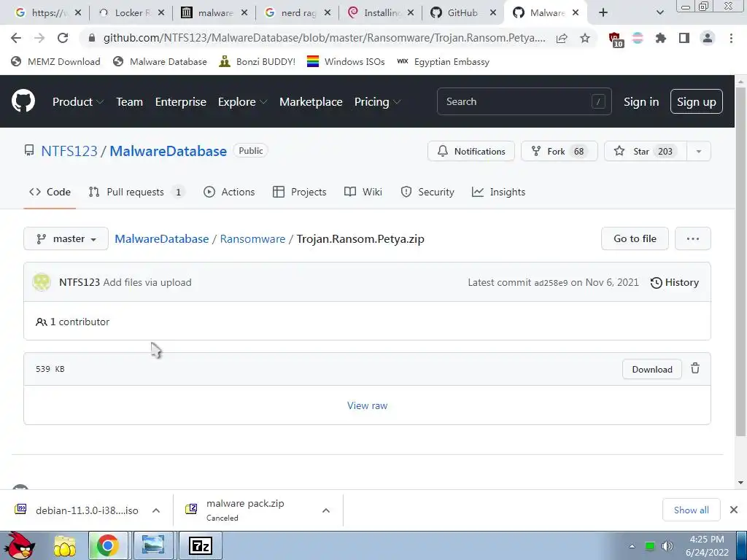This screenshot has height=560, width=747.
Task: Expand the Pricing menu
Action: point(377,102)
